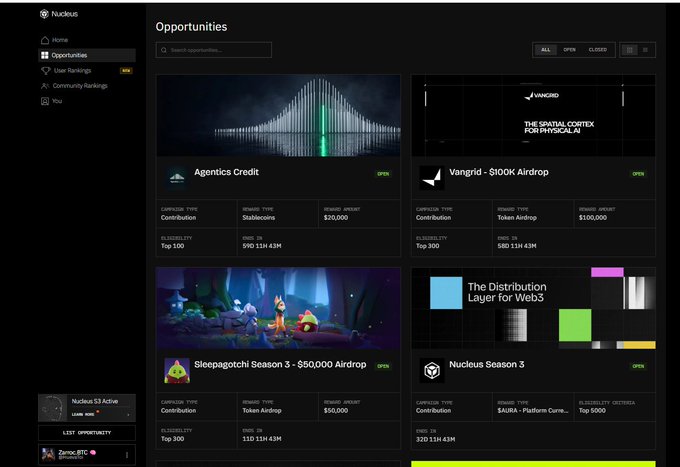The width and height of the screenshot is (680, 467).
Task: Click the Opportunities page heading
Action: point(191,27)
